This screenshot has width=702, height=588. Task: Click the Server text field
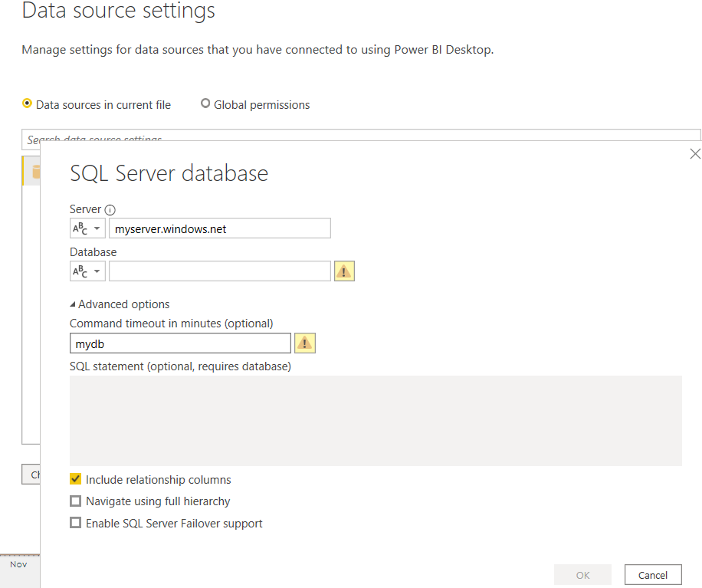coord(219,228)
